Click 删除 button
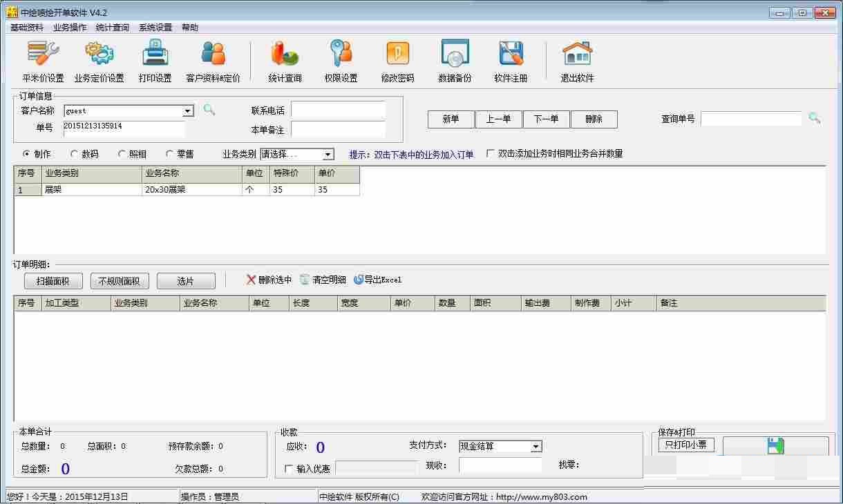 (594, 119)
